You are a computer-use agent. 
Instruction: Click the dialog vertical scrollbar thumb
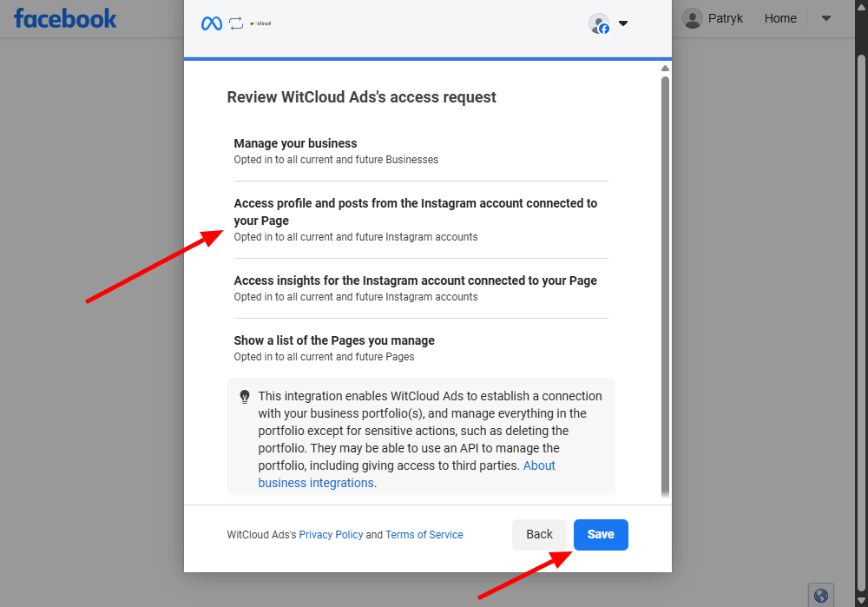(665, 287)
